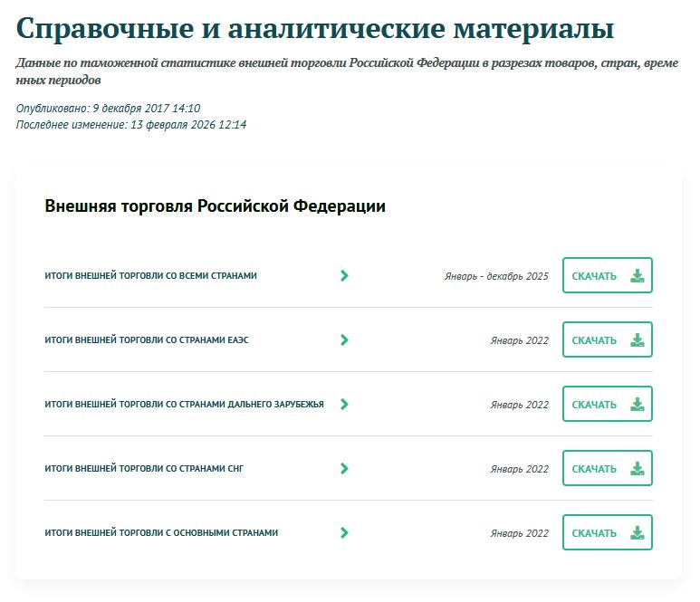Click 'Последнее изменение: 13 февраля 2026 12:14' line
The image size is (700, 602).
(x=131, y=125)
